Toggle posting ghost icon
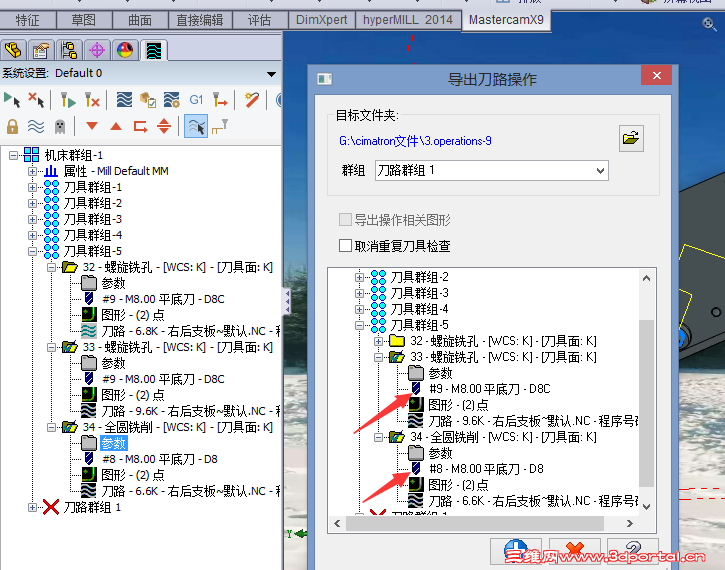 60,126
